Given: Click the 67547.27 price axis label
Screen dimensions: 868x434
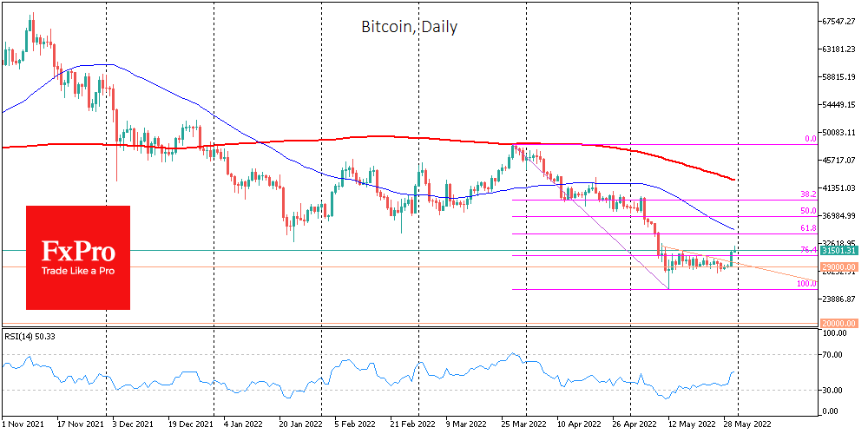Looking at the screenshot, I should click(841, 21).
